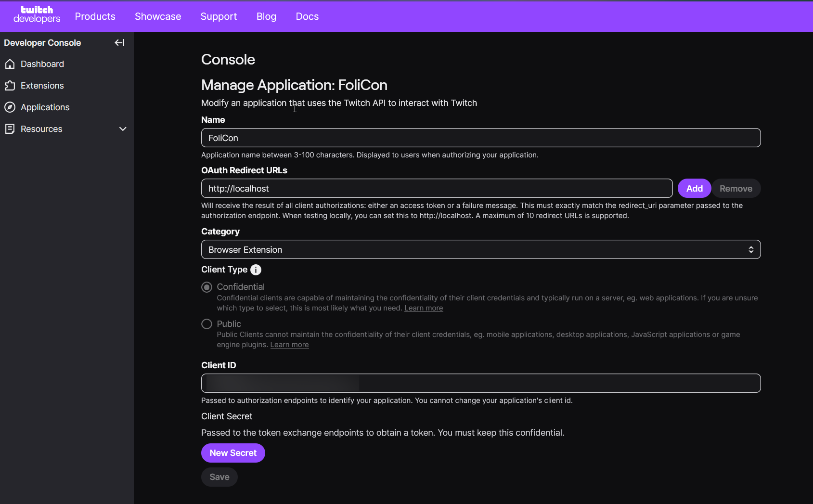Open the Showcase menu item
This screenshot has width=813, height=504.
pos(158,16)
